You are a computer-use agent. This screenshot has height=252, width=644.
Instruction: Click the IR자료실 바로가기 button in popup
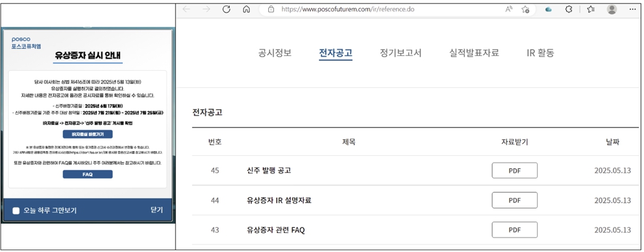[x=87, y=134]
